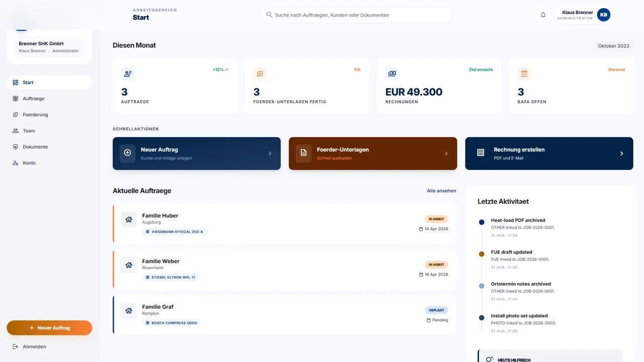644x362 pixels.
Task: Open the Familie Graf order row
Action: coord(285,315)
